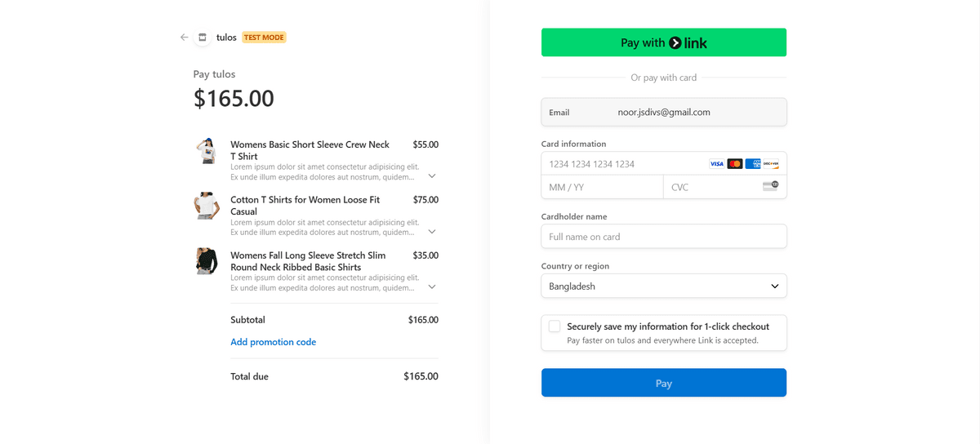Click the blue Pay button

(x=663, y=383)
